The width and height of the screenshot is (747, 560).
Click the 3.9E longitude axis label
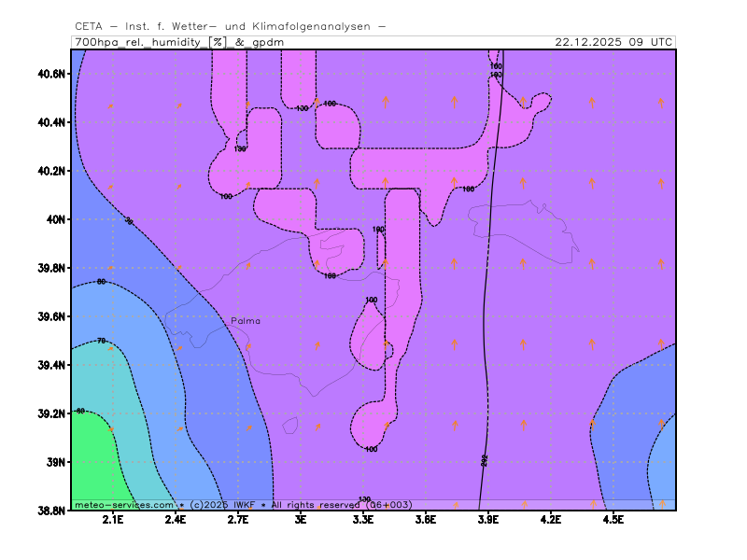(487, 520)
